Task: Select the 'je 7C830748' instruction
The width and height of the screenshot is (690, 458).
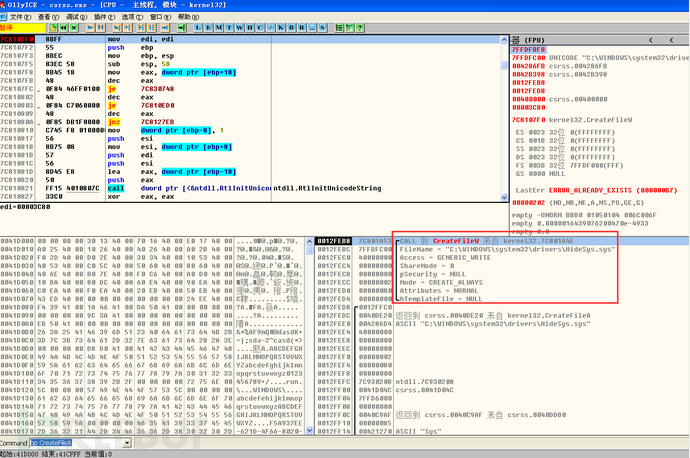Action: point(250,89)
